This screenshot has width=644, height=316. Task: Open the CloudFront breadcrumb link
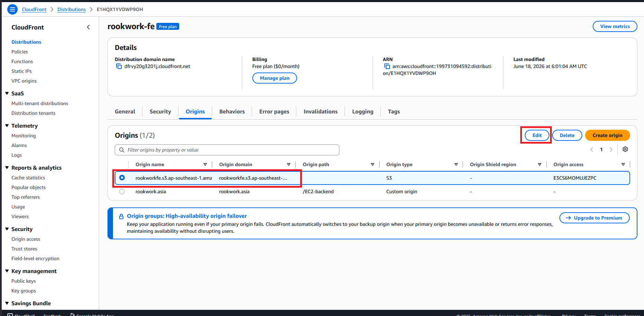(x=34, y=9)
